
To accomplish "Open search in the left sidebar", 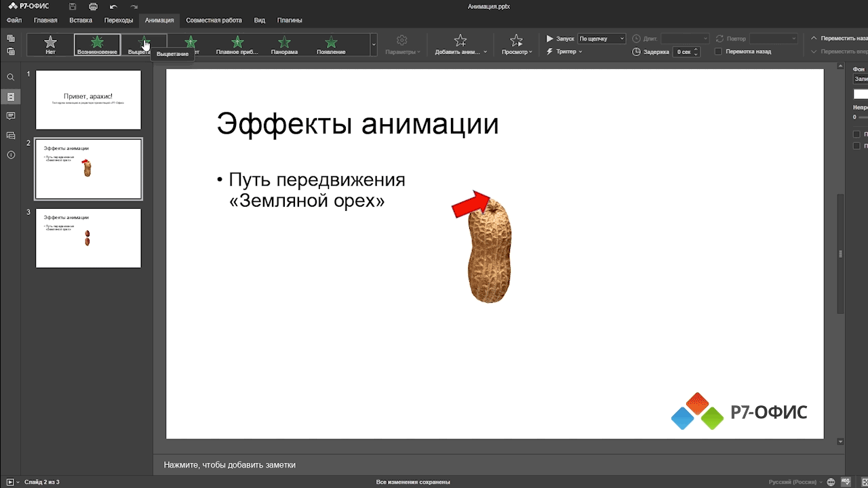I will (x=10, y=77).
